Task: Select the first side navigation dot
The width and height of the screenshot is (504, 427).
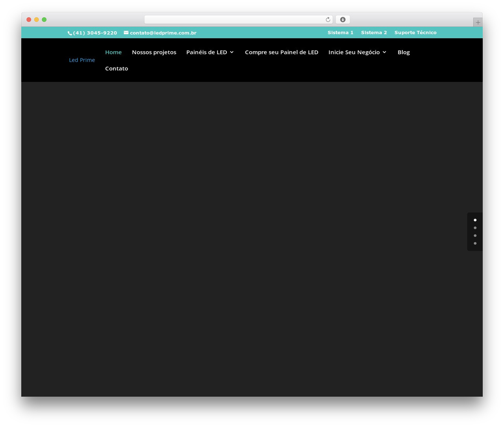Action: coord(475,220)
